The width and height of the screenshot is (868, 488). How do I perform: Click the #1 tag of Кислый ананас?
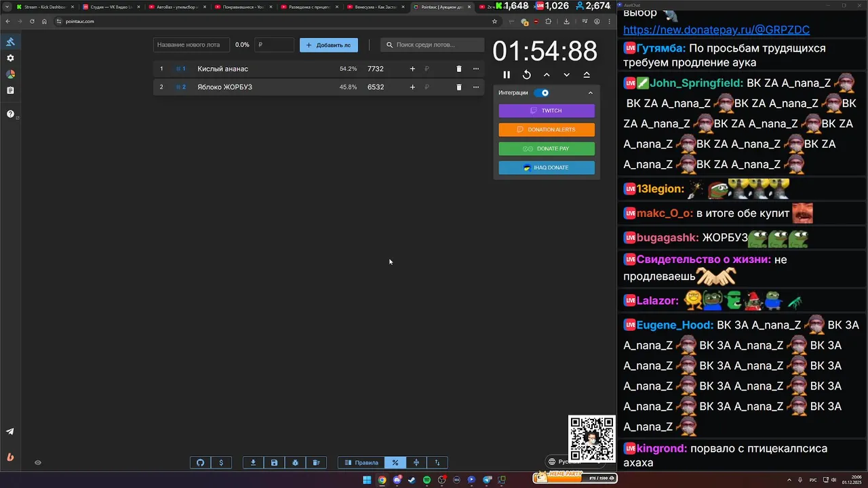(x=180, y=69)
